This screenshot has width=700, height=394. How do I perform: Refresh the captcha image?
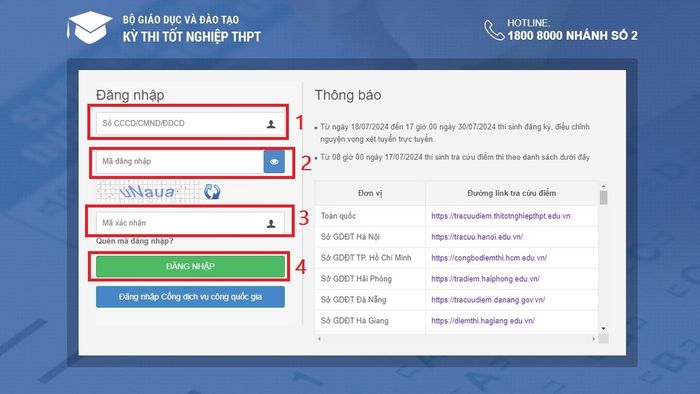tap(212, 192)
